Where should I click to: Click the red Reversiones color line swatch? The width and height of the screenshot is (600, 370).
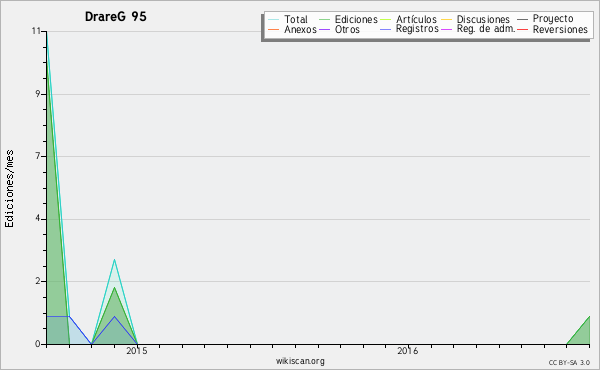tap(522, 29)
